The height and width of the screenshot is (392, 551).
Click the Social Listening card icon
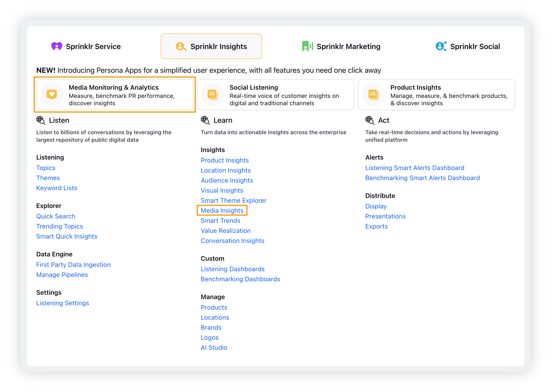tap(213, 95)
